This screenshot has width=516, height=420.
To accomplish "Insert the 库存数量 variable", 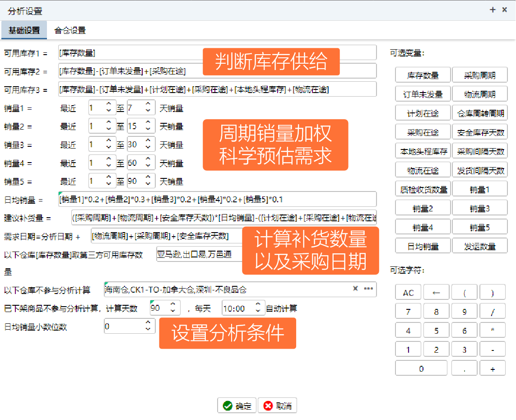I will click(x=423, y=75).
